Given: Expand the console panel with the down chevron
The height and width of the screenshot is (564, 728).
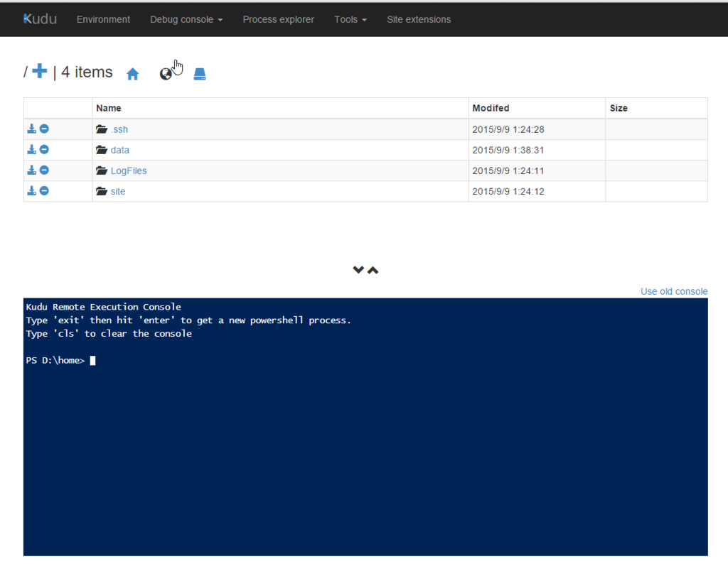Looking at the screenshot, I should (x=358, y=270).
